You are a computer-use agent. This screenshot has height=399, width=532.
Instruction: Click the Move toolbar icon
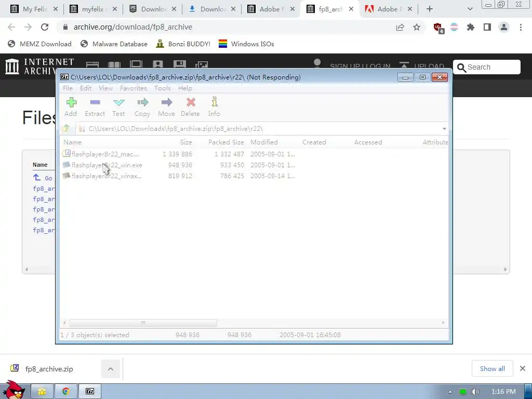(166, 107)
